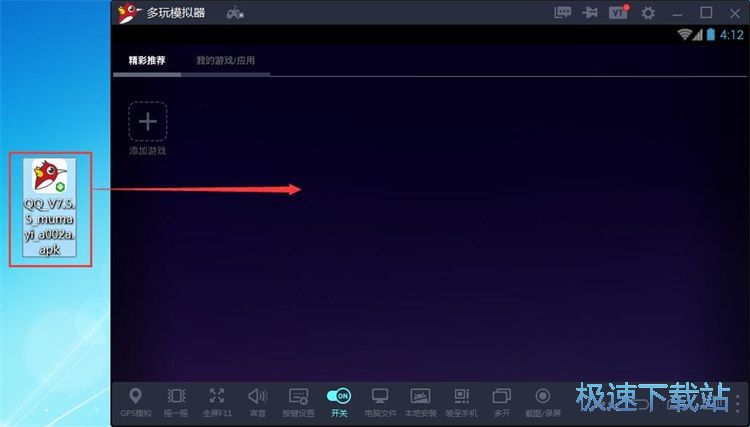Click the 4:12 clock in status bar
Screen dimensions: 750x427
[732, 34]
